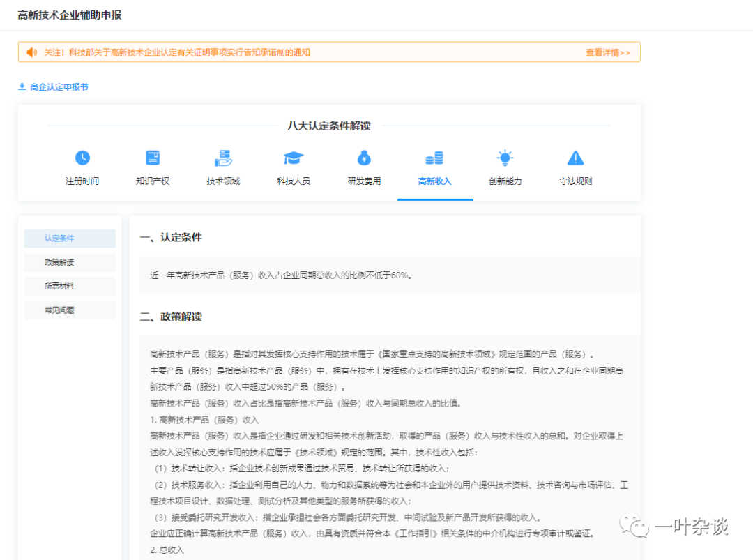753x560 pixels.
Task: Open the 所需材料 sidebar section
Action: coord(70,287)
